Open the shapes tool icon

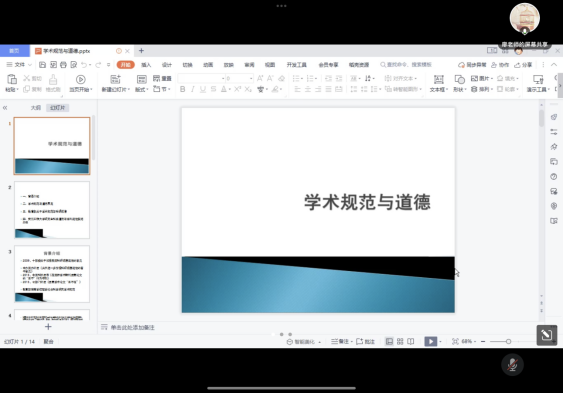[459, 79]
